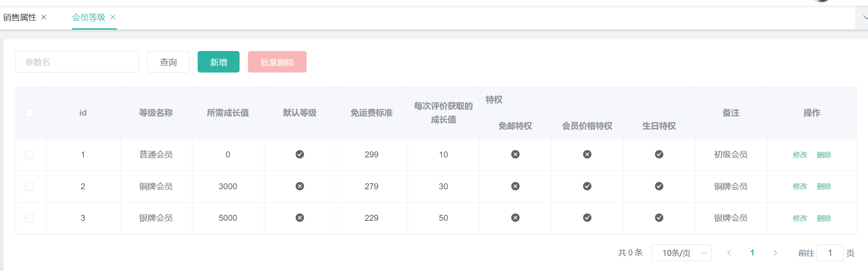Click the 前往 page jump input box
The width and height of the screenshot is (868, 271).
(830, 253)
